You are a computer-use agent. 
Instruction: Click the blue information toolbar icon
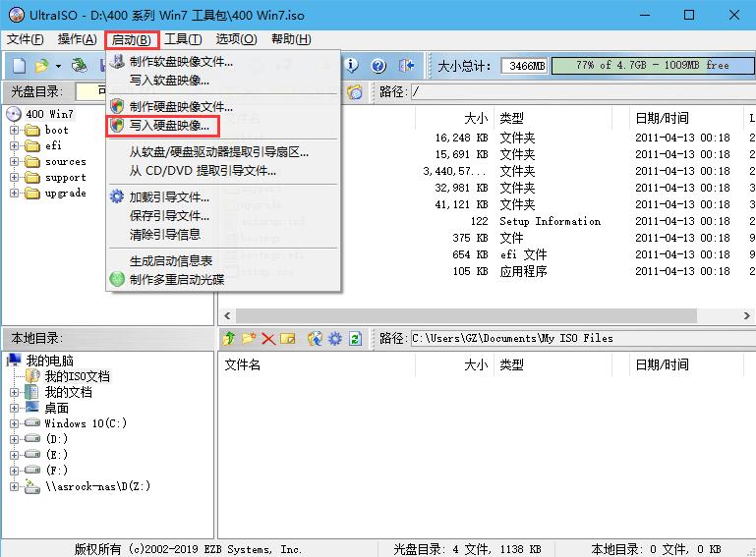[352, 65]
